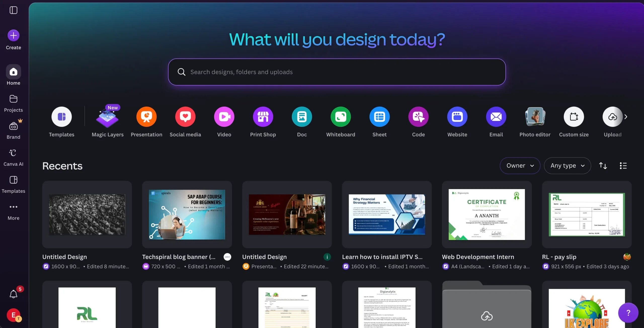644x328 pixels.
Task: Open the account avatar E
Action: tap(13, 315)
